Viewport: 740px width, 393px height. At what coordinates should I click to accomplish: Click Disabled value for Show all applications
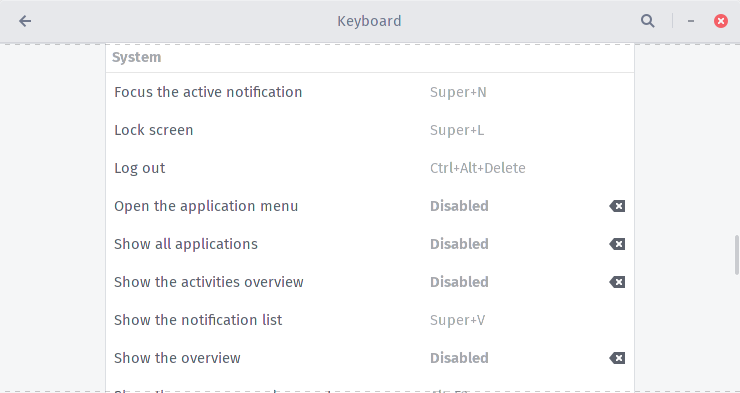click(459, 244)
